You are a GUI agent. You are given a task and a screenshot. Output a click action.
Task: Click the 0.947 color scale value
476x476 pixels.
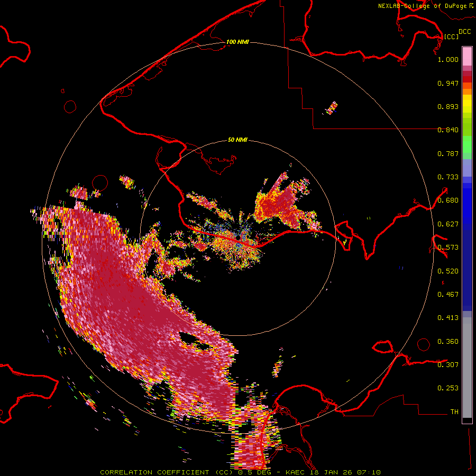click(x=448, y=83)
